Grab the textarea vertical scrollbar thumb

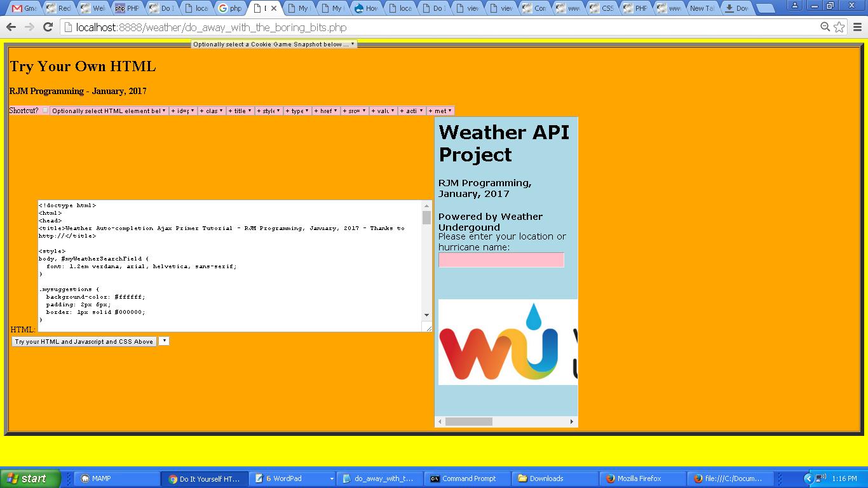(x=426, y=218)
